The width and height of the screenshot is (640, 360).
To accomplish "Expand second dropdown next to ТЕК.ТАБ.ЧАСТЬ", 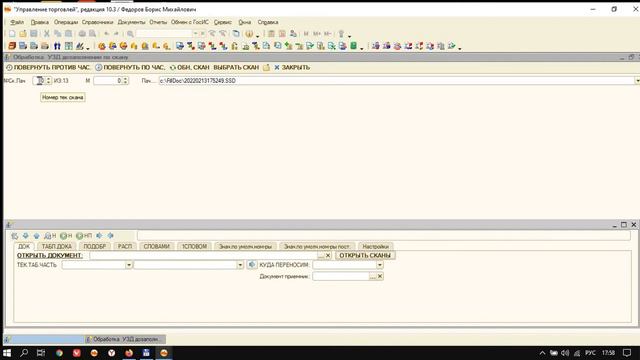I will pyautogui.click(x=240, y=265).
